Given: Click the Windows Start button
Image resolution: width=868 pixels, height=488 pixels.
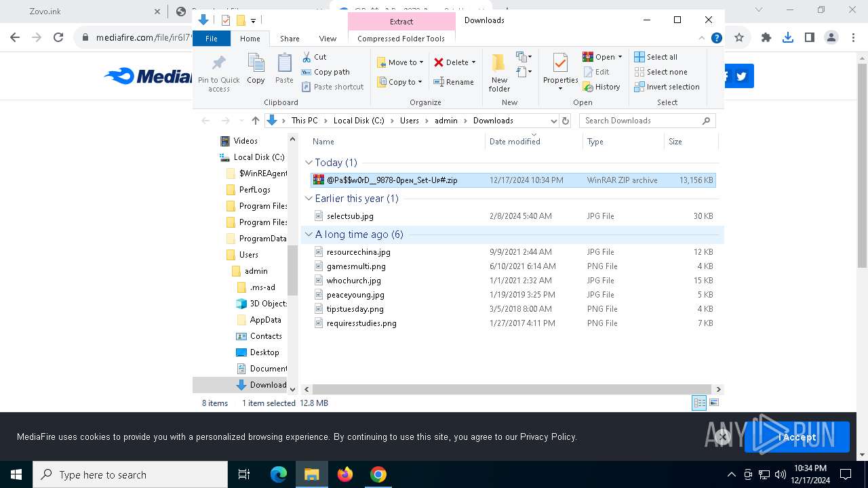Looking at the screenshot, I should [16, 474].
